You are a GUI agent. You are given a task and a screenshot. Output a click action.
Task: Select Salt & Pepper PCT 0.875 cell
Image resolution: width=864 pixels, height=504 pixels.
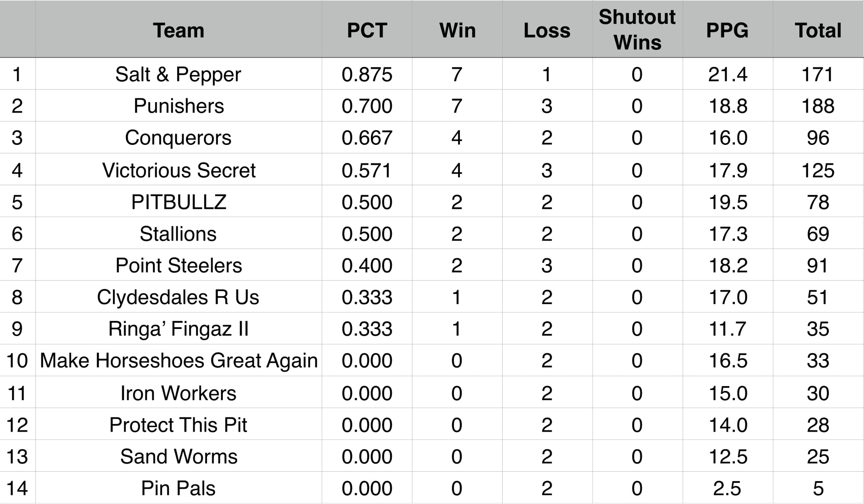pos(367,74)
